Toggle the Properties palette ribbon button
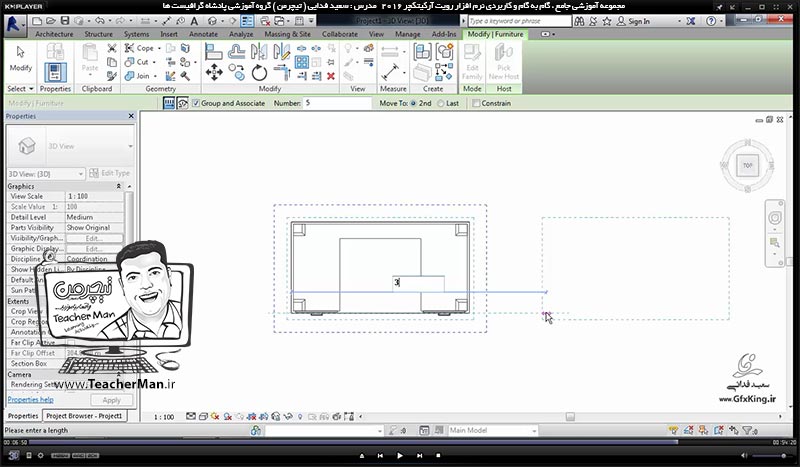800x467 pixels. 55,73
